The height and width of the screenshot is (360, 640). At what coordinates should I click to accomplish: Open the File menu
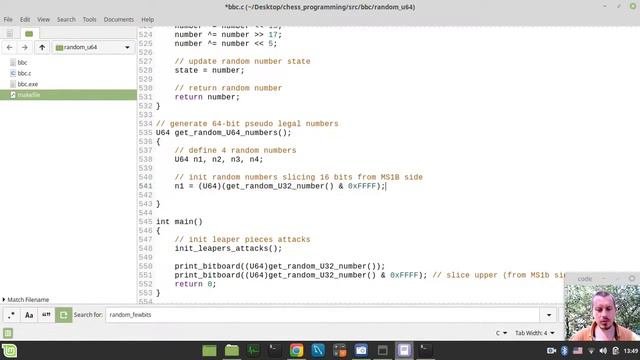coord(8,19)
